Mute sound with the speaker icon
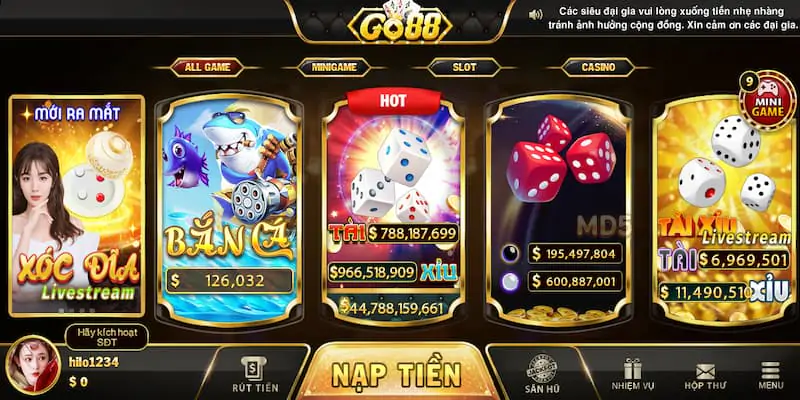 536,15
